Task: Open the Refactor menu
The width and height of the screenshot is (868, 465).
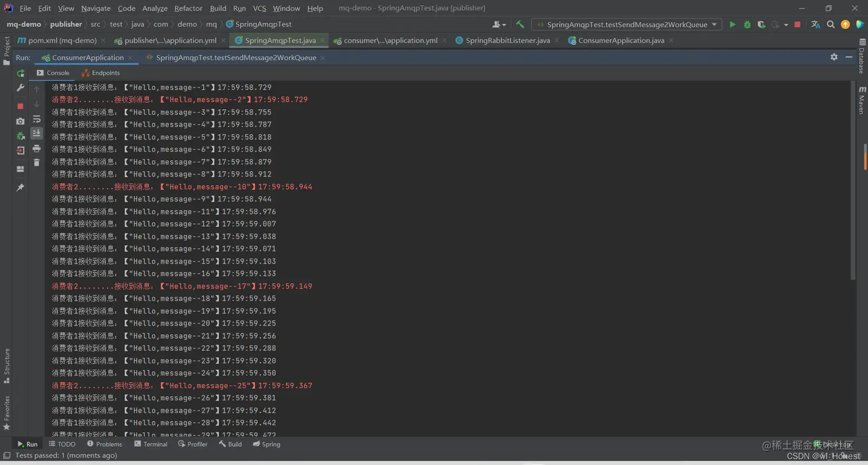Action: click(188, 9)
